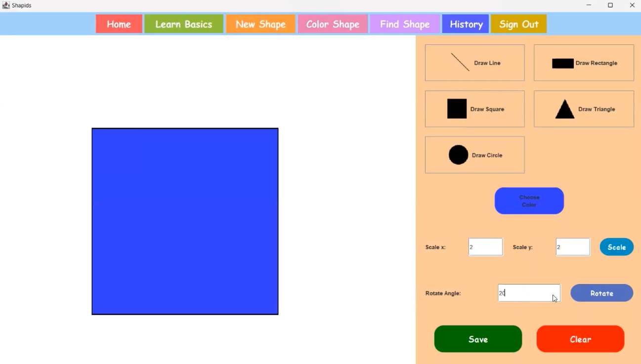Open the History page
This screenshot has width=641, height=364.
pyautogui.click(x=465, y=23)
